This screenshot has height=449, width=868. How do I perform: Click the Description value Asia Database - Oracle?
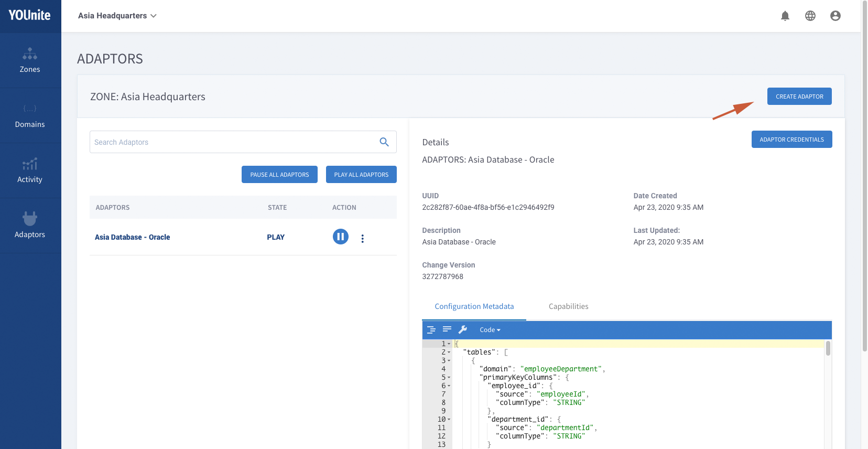click(x=459, y=242)
